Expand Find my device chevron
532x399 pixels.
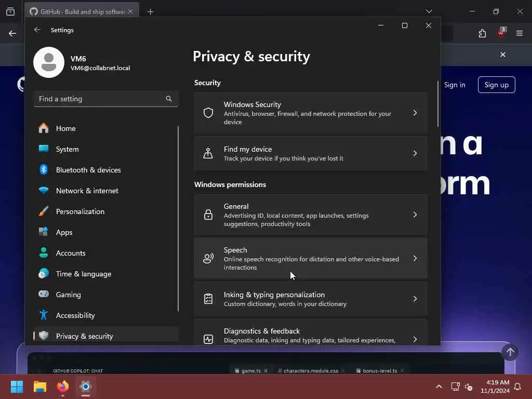point(415,153)
